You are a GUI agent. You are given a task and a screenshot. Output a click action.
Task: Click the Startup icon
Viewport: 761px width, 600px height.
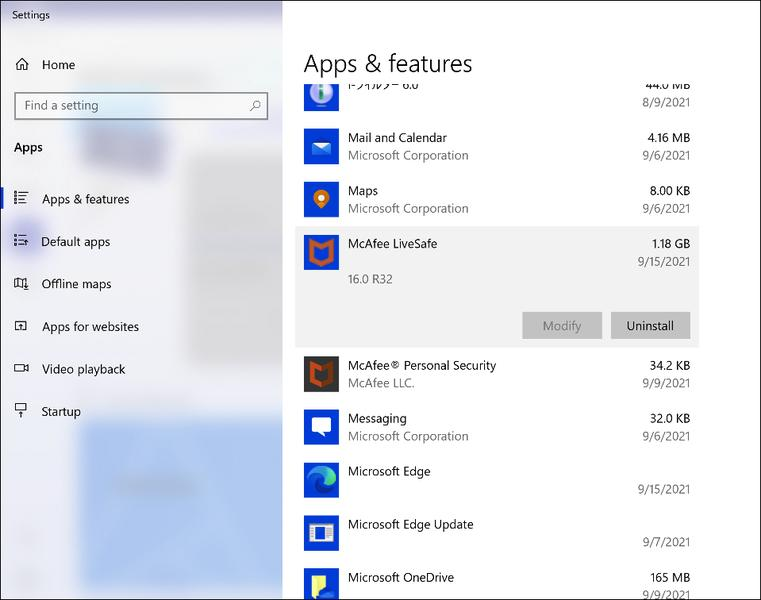click(x=21, y=410)
